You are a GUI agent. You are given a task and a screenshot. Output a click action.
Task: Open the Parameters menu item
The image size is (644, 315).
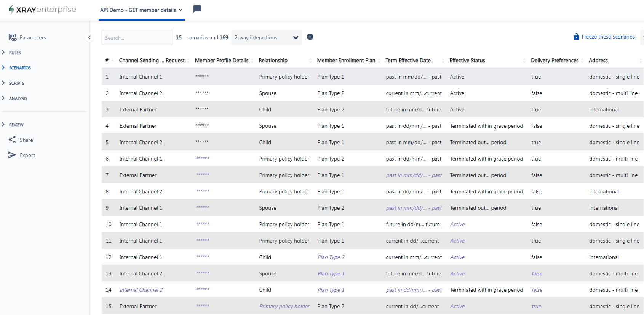(x=33, y=37)
